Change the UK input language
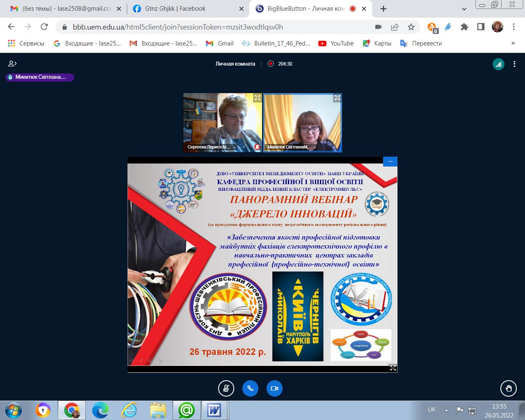Viewport: 525px width, 420px height. tap(431, 409)
